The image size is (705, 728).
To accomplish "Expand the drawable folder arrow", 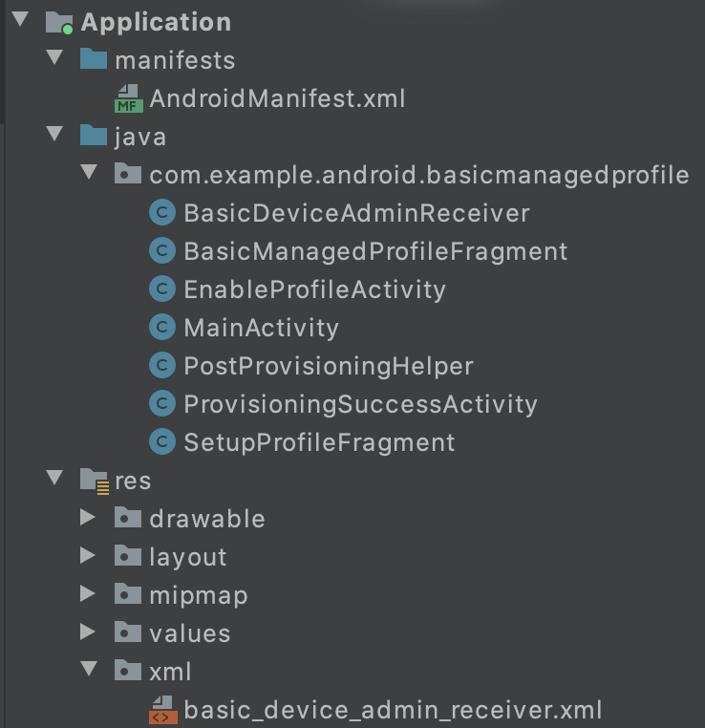I will [87, 518].
